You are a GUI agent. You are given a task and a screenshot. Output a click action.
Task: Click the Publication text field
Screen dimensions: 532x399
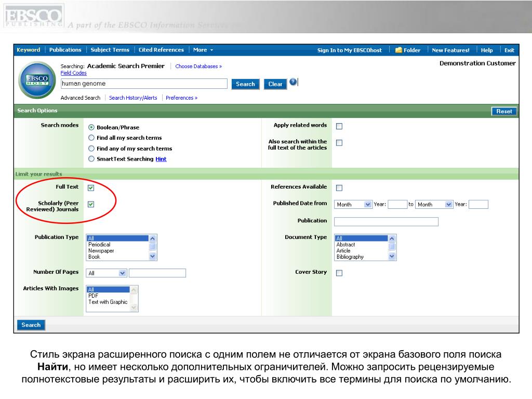tap(386, 221)
